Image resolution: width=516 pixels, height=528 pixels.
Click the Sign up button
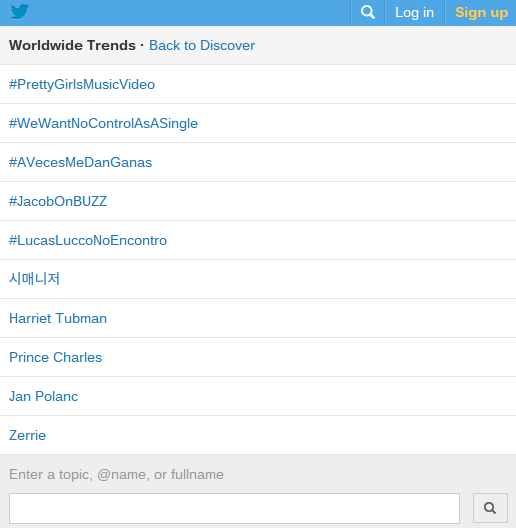tap(481, 13)
